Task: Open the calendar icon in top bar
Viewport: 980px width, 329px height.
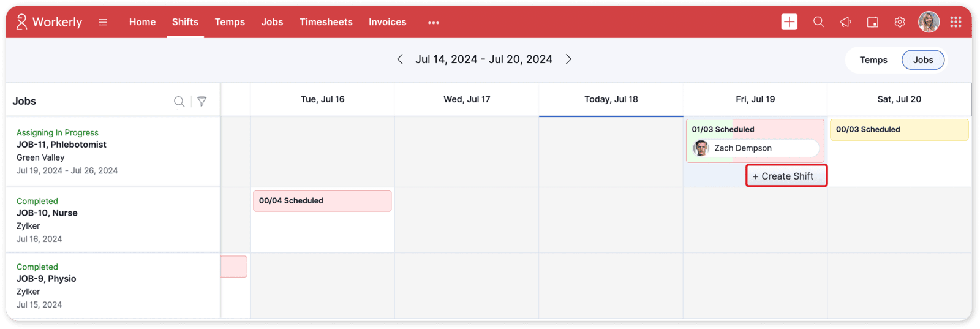Action: tap(873, 22)
